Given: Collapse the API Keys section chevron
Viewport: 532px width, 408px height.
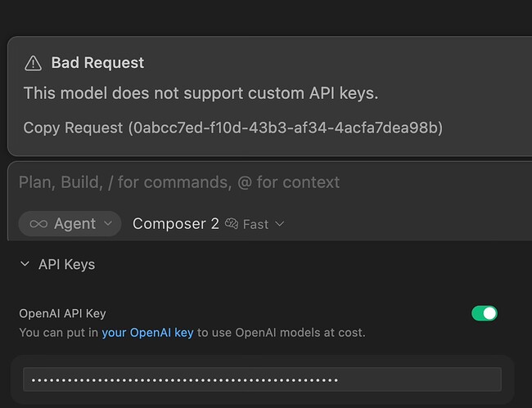Looking at the screenshot, I should (24, 264).
